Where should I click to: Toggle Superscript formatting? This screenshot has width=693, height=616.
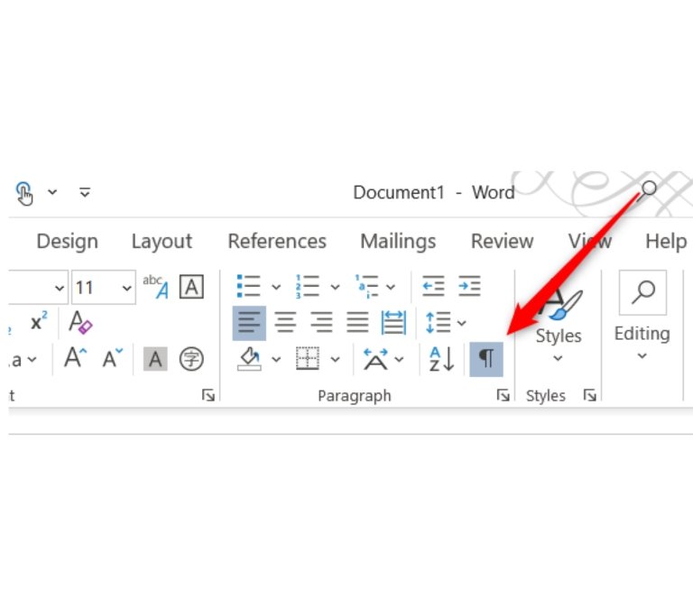39,322
